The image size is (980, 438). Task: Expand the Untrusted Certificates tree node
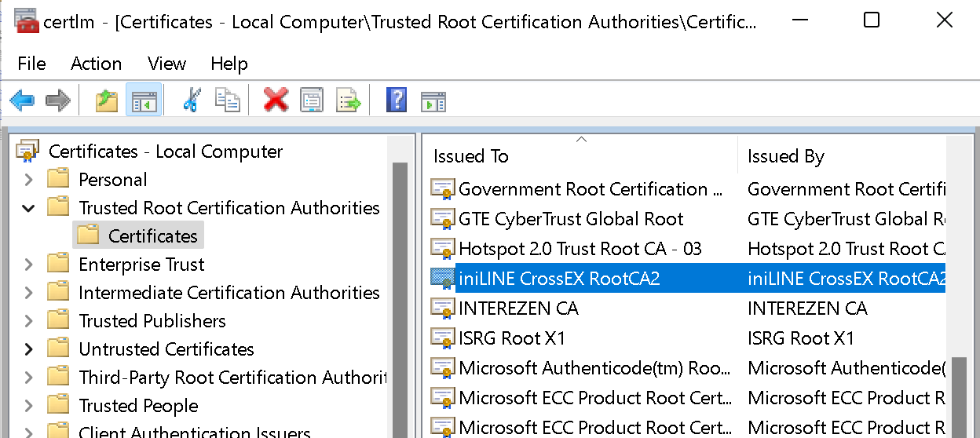click(29, 349)
